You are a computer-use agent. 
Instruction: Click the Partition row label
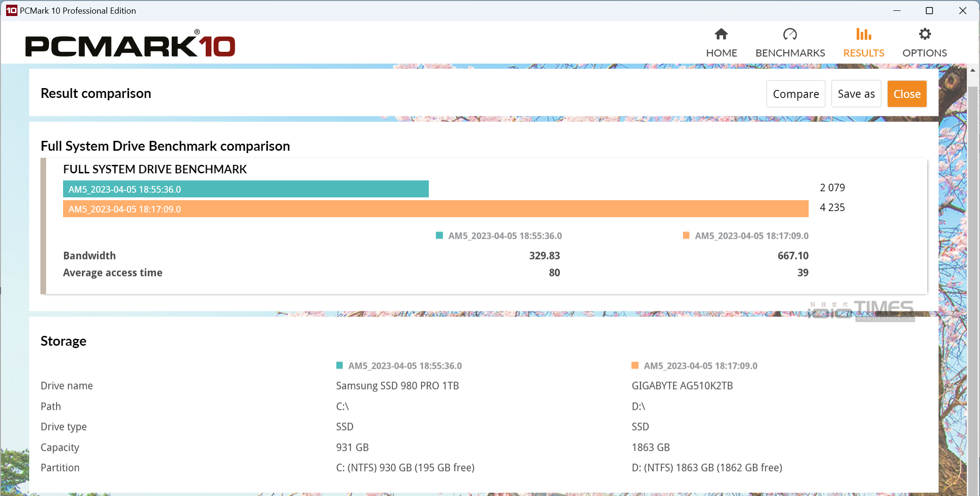click(x=60, y=468)
